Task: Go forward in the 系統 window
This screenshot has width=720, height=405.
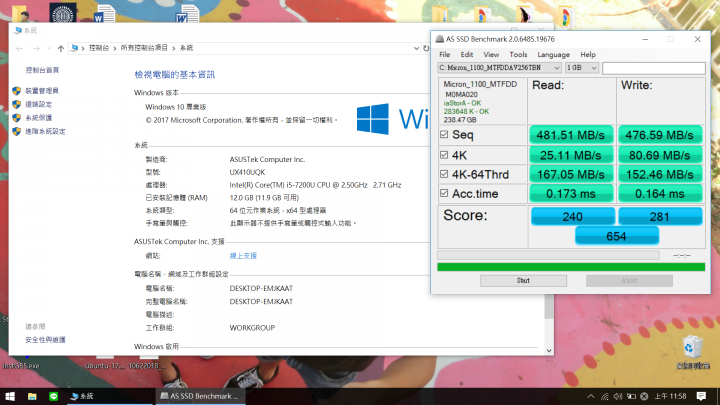Action: [x=36, y=48]
